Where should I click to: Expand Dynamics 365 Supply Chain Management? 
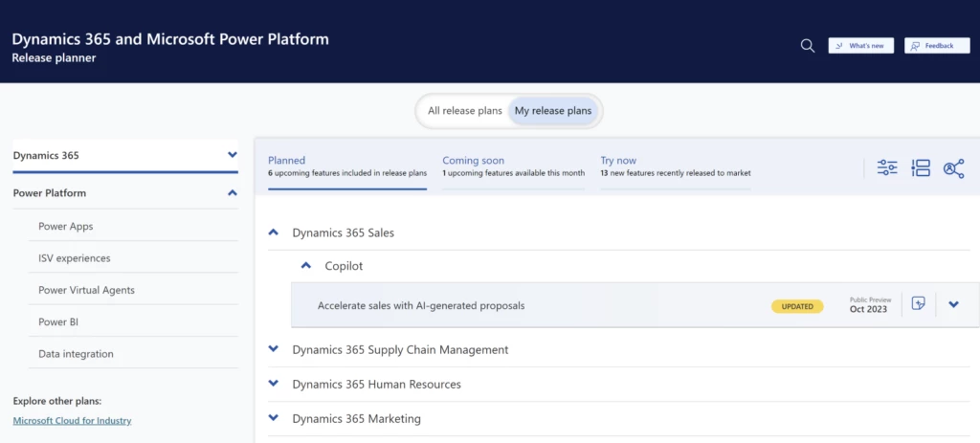pos(274,349)
